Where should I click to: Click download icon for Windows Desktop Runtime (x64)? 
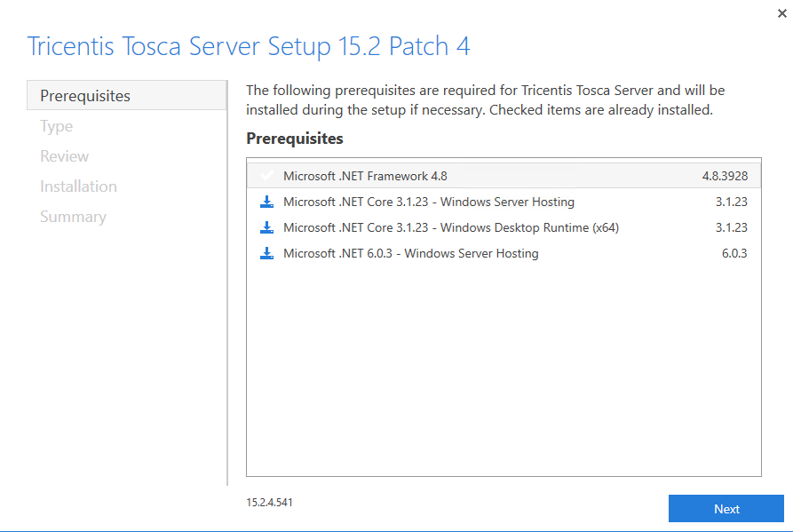[x=266, y=227]
